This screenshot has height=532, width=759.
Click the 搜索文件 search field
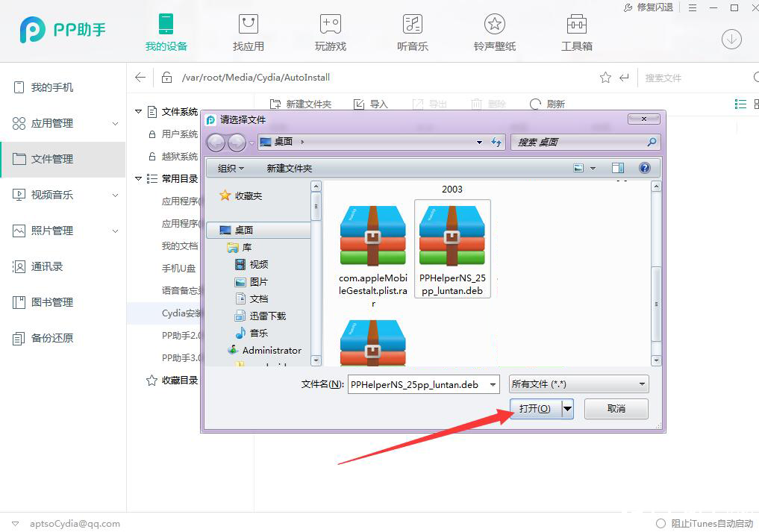click(x=695, y=78)
